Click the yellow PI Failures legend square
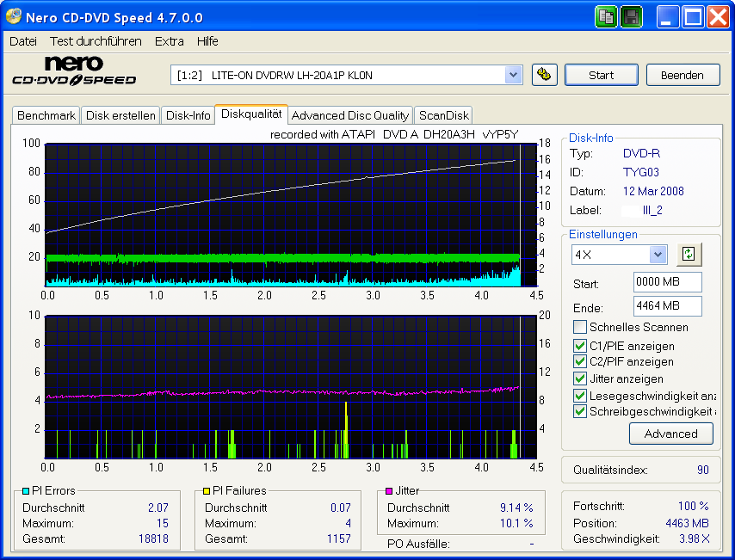735x560 pixels. 207,490
